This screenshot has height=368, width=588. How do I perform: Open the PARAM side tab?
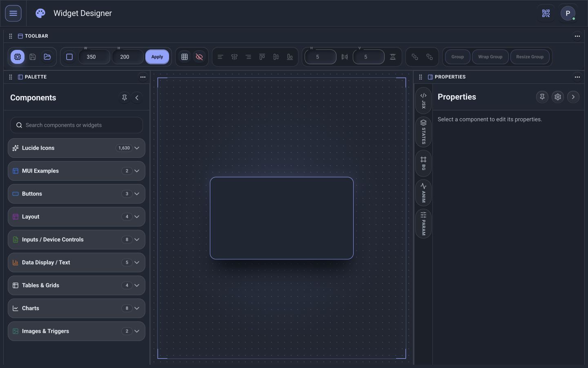coord(423,224)
